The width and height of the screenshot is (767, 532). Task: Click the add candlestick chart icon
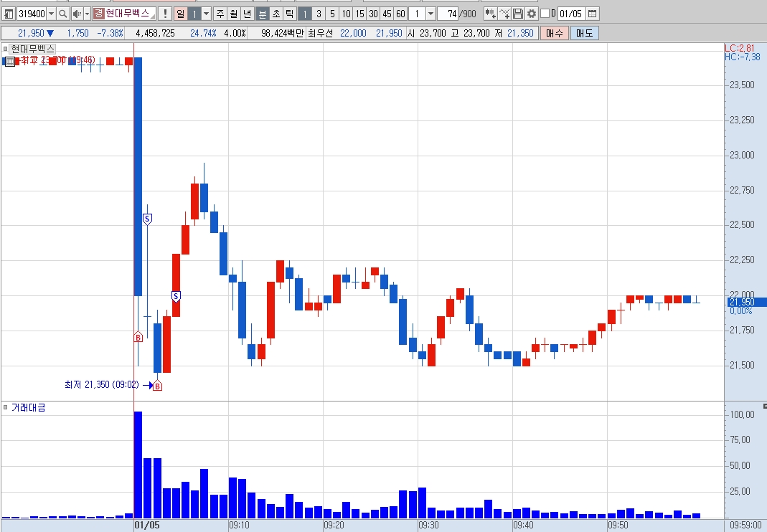(x=490, y=14)
